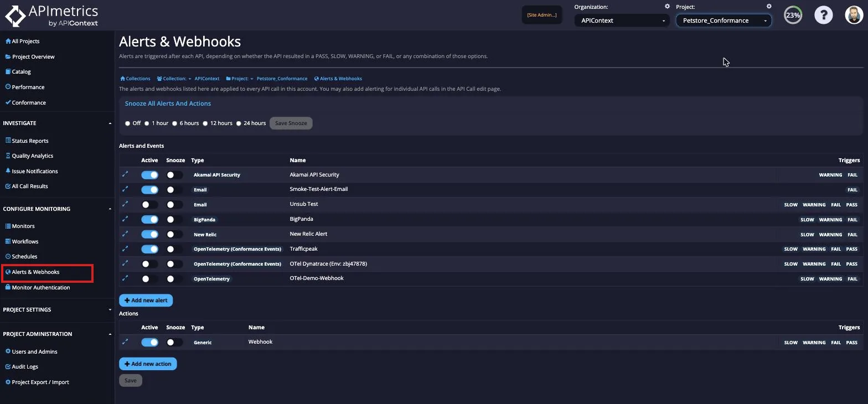Click the 23% usage progress circle
Screen dimensions: 868x404
793,15
